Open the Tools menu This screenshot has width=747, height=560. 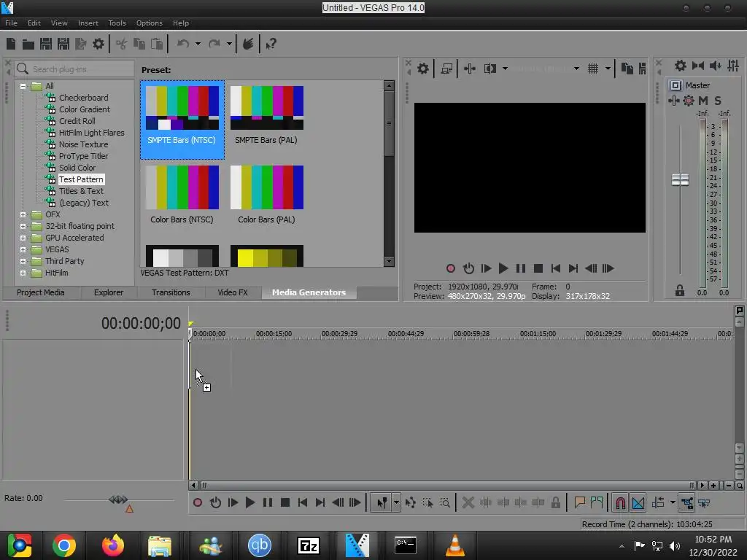tap(117, 23)
